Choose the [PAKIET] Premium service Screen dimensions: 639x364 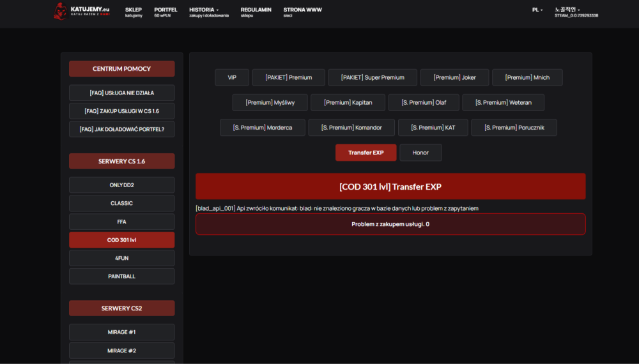click(289, 77)
